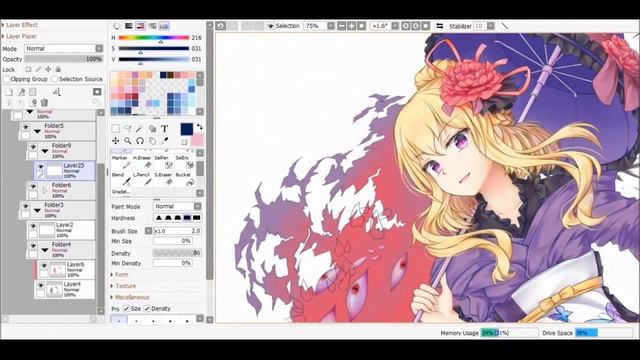Create a new linework layer

[x=21, y=92]
